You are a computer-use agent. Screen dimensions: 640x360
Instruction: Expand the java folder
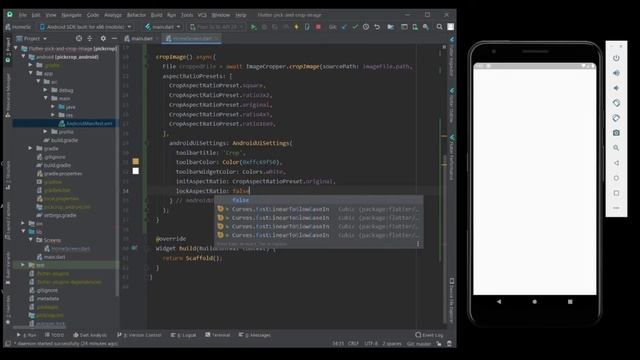[53, 107]
